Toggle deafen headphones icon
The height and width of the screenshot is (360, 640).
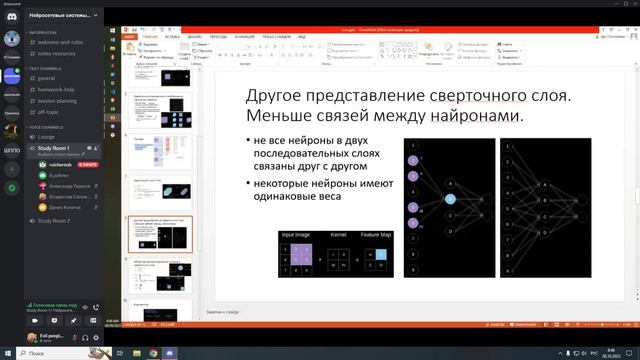pos(85,338)
